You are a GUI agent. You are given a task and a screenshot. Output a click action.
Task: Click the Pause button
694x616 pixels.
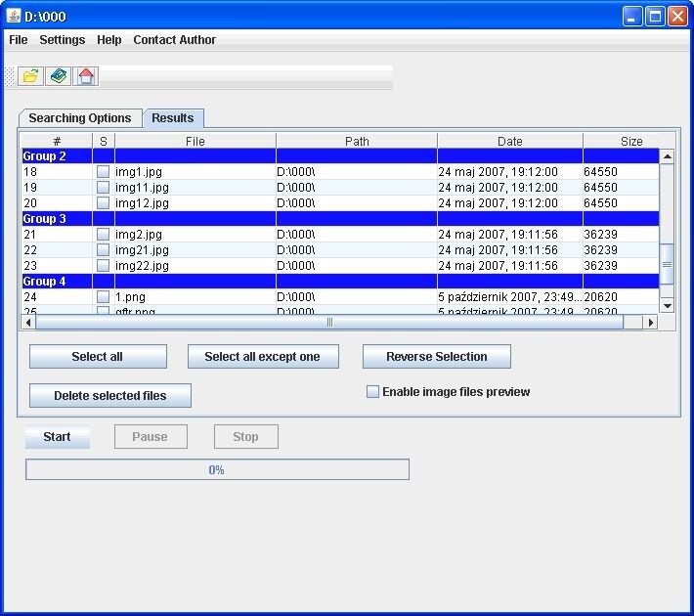click(x=151, y=437)
